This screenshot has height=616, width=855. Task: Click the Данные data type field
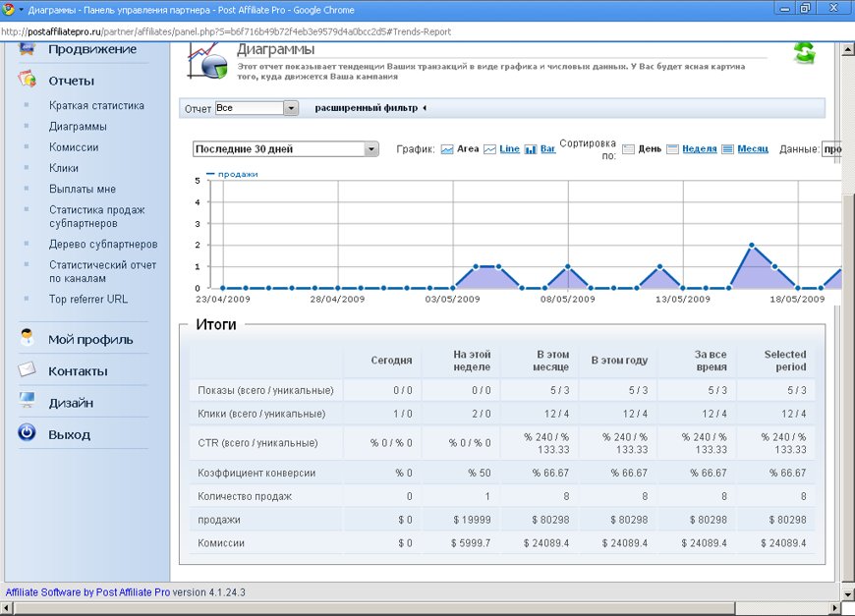(831, 149)
